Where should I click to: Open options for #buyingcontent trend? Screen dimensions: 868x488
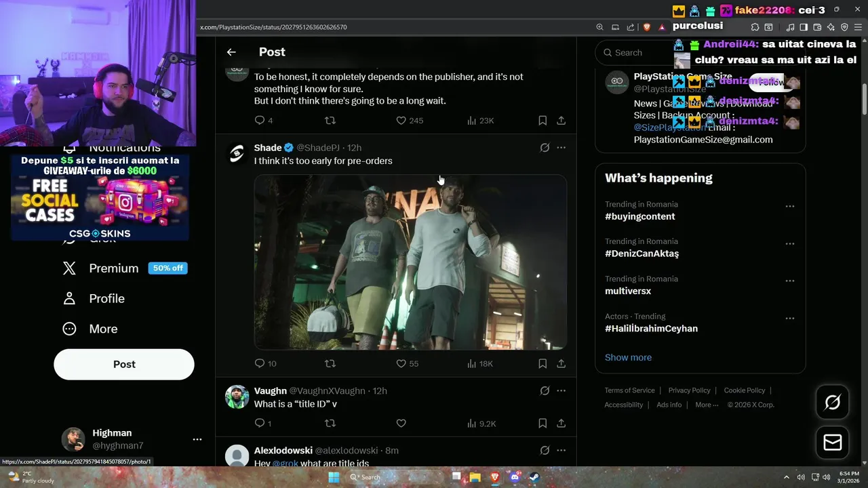790,206
